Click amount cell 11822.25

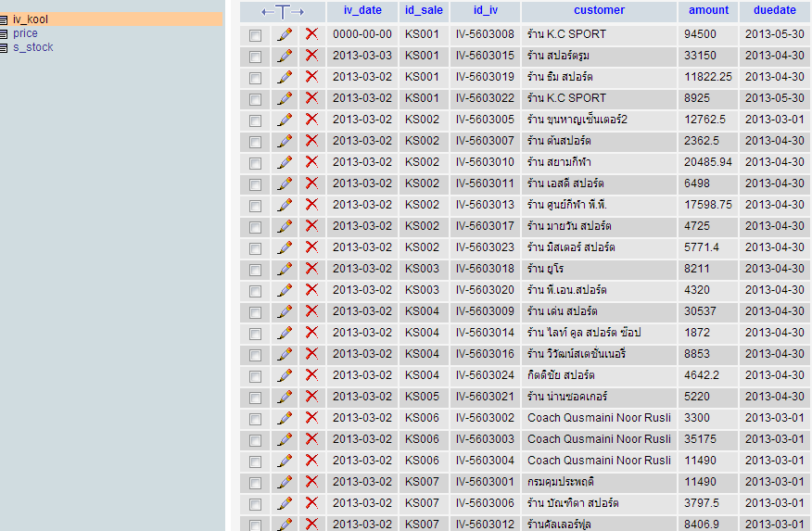coord(708,77)
